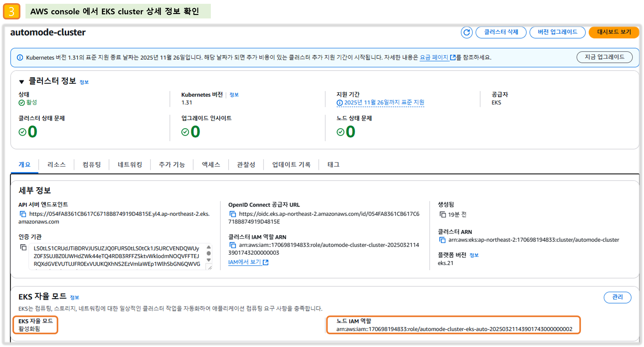The width and height of the screenshot is (644, 347).
Task: Copy the creation time value
Action: (x=443, y=215)
